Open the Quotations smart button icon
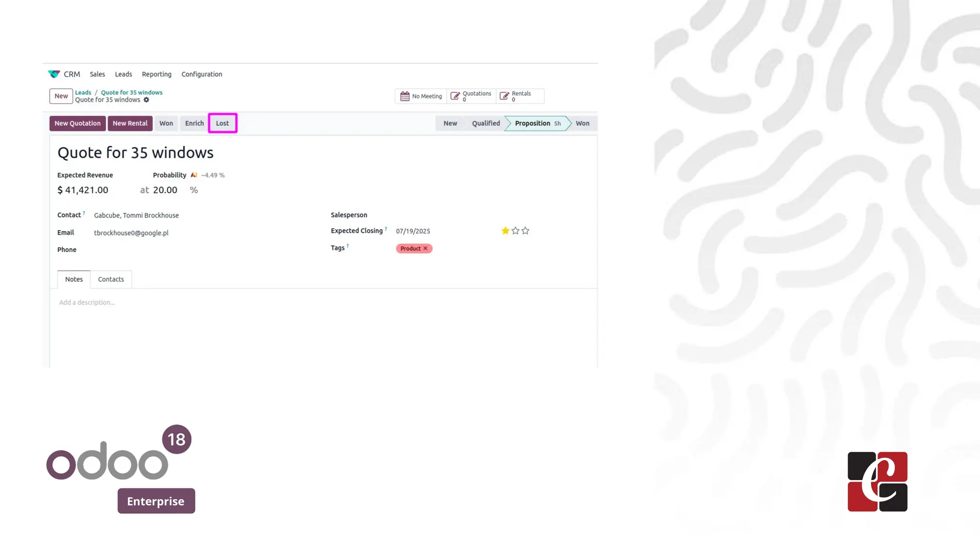 pos(455,96)
